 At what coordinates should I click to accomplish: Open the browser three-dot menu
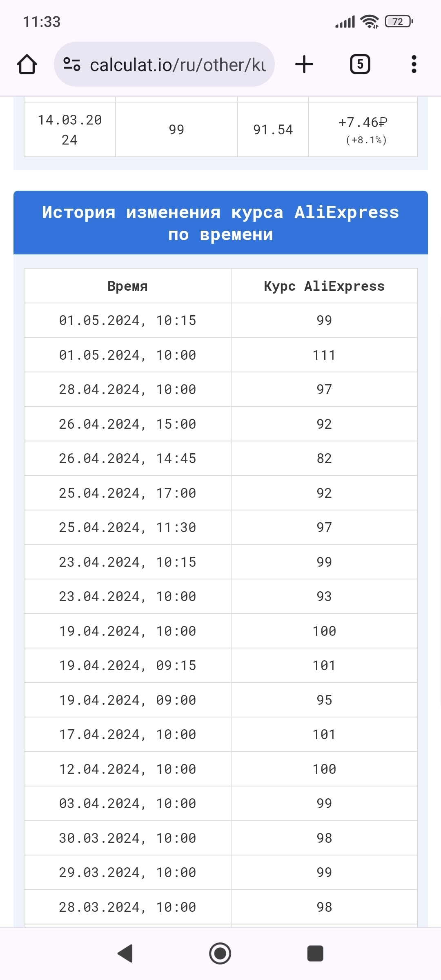point(414,65)
